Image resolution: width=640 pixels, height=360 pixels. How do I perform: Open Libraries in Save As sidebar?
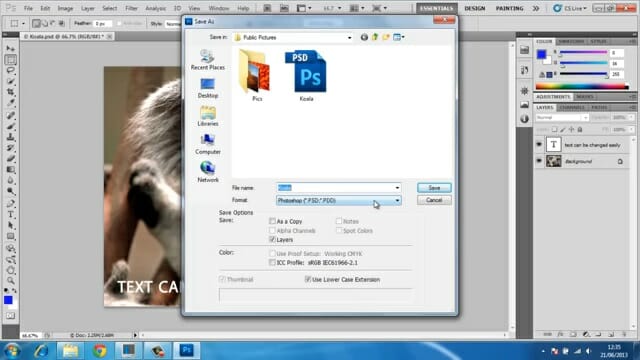coord(207,116)
